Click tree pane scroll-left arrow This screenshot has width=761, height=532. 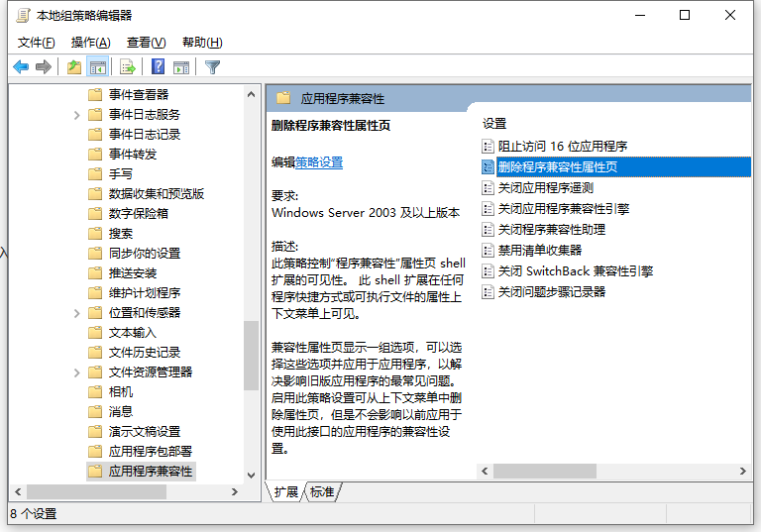pyautogui.click(x=18, y=491)
